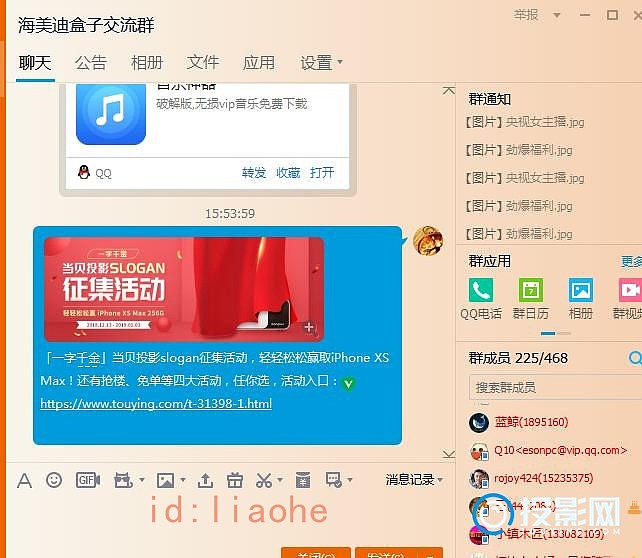Click the chat bubble icon in toolbar

(334, 480)
